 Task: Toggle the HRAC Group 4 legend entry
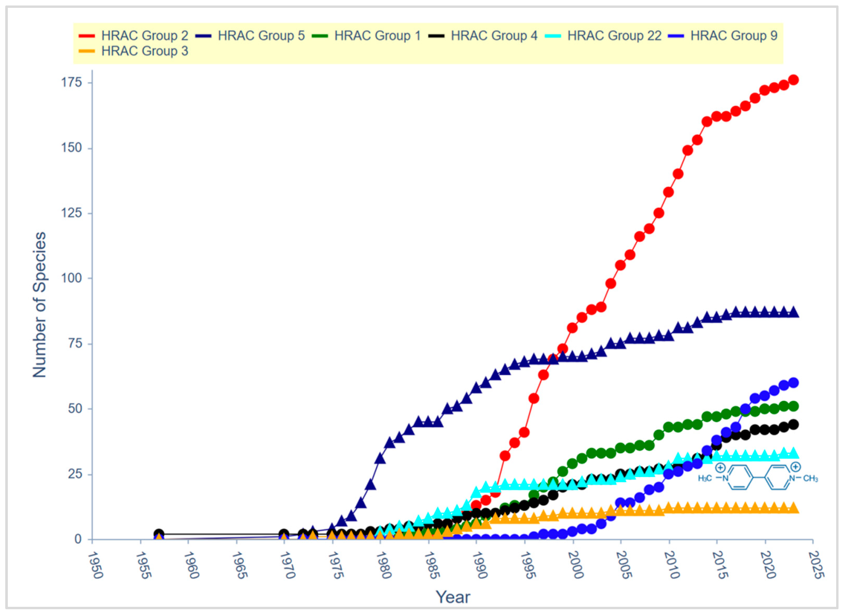483,36
